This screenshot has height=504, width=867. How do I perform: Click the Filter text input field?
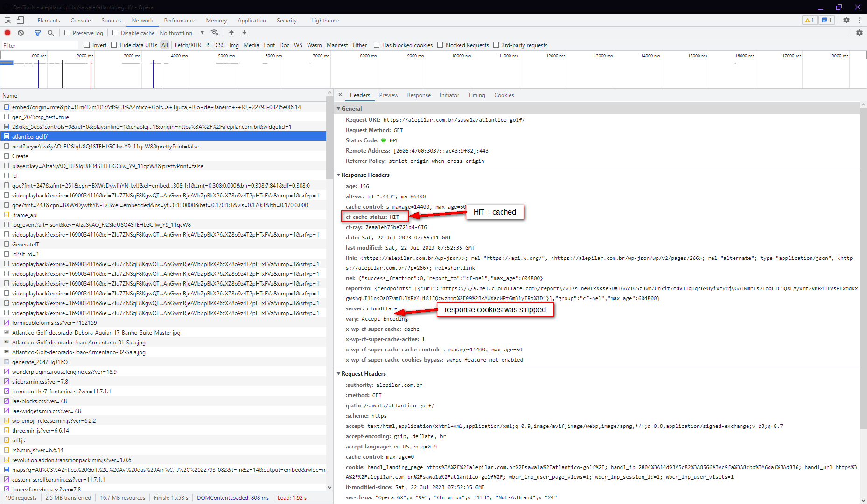40,45
